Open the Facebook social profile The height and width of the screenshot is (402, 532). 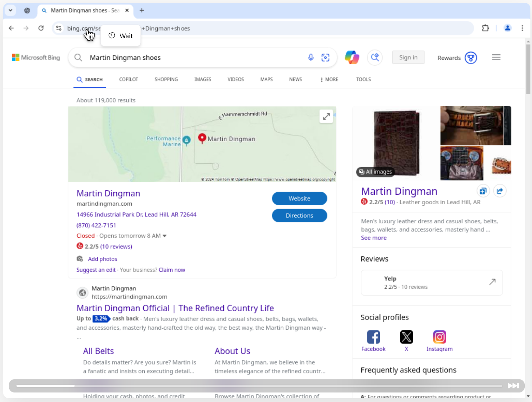(373, 341)
